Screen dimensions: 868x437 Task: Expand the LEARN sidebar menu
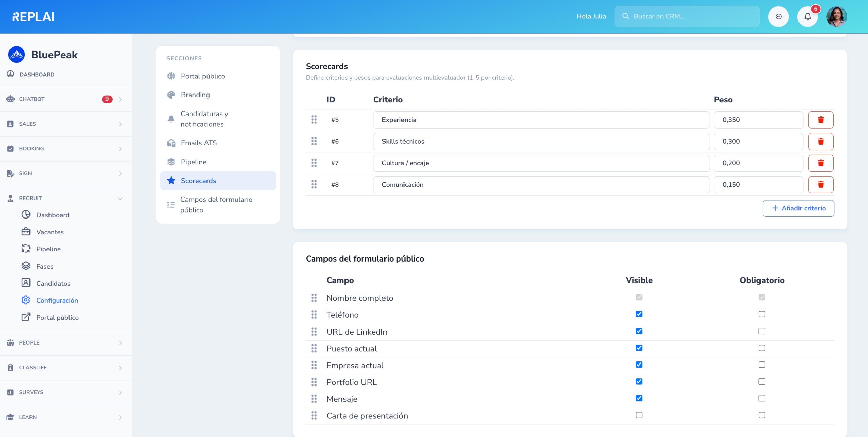point(66,417)
